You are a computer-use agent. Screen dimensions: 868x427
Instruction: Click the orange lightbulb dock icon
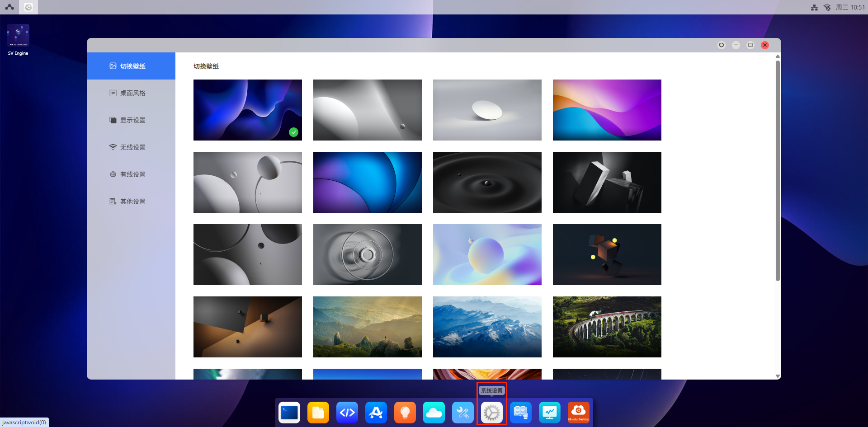tap(405, 413)
